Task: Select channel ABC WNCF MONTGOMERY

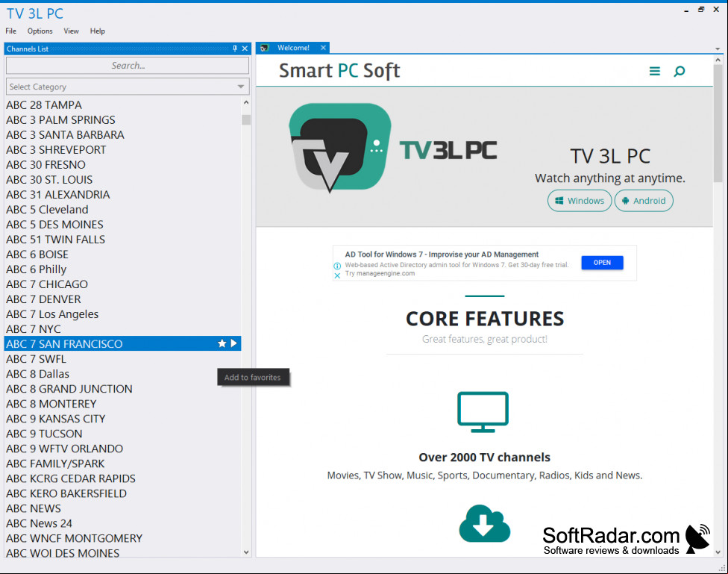Action: [122, 538]
